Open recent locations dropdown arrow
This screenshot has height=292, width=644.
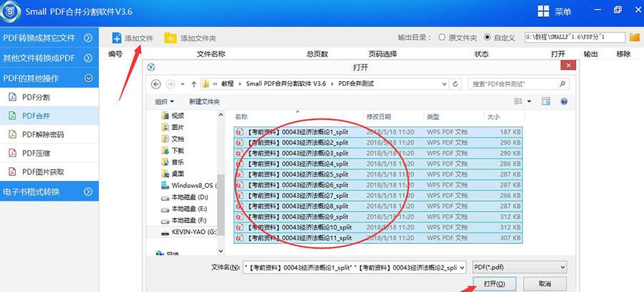point(183,84)
